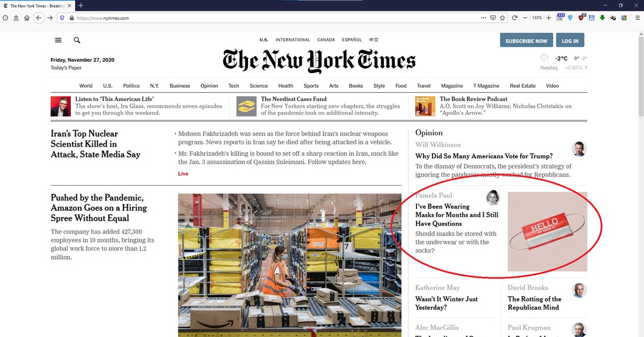
Task: Open Firefox history clock icon
Action: click(x=5, y=18)
